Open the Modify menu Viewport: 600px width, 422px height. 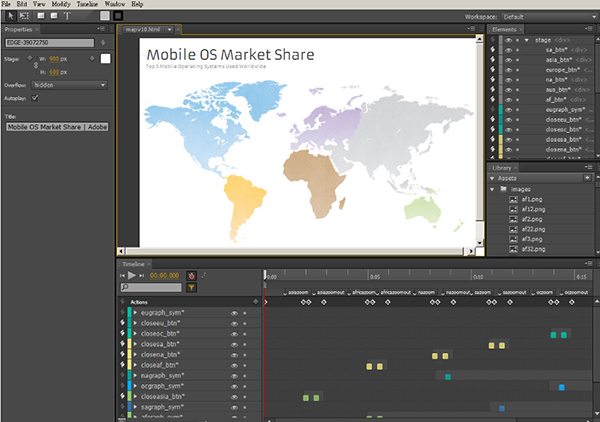58,4
